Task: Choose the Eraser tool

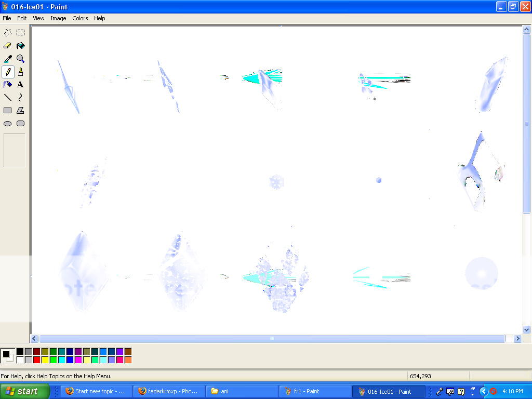Action: point(8,46)
